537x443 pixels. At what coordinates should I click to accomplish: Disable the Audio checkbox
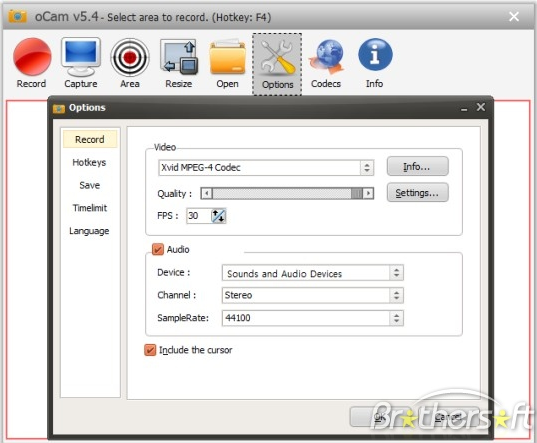coord(158,249)
